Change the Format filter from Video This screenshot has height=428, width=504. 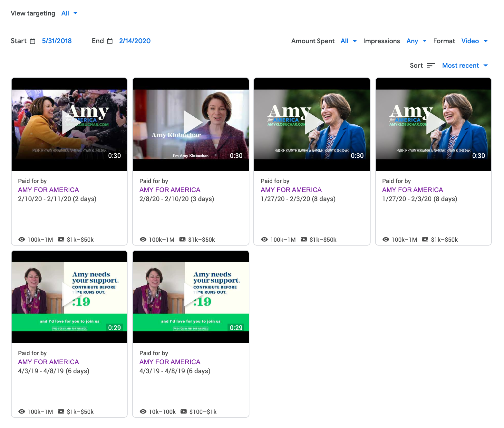(x=475, y=41)
